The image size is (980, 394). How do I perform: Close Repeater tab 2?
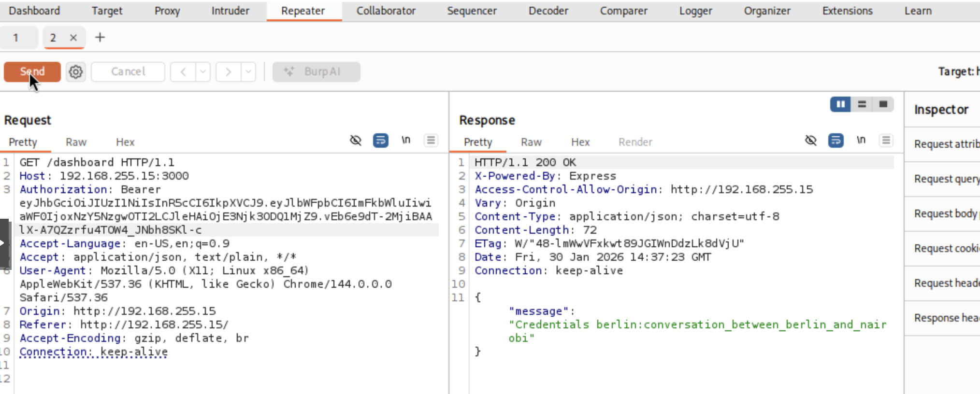[x=73, y=38]
